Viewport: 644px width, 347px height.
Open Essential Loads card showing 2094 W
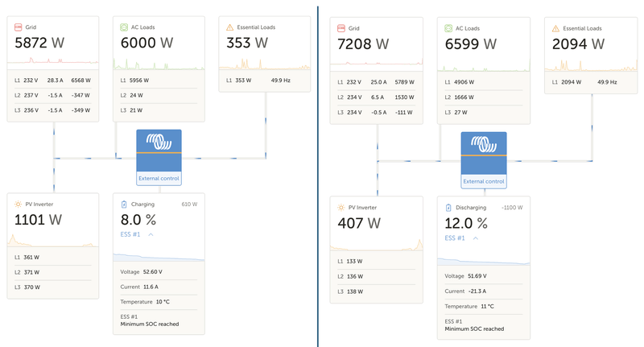(591, 56)
